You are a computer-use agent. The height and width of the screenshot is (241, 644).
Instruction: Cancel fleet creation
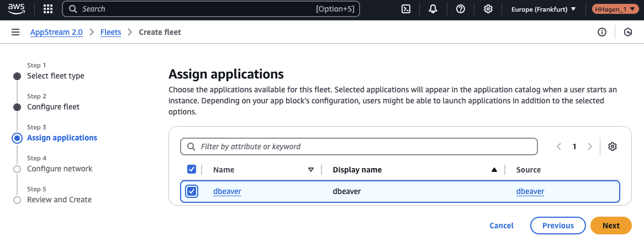[x=502, y=226]
